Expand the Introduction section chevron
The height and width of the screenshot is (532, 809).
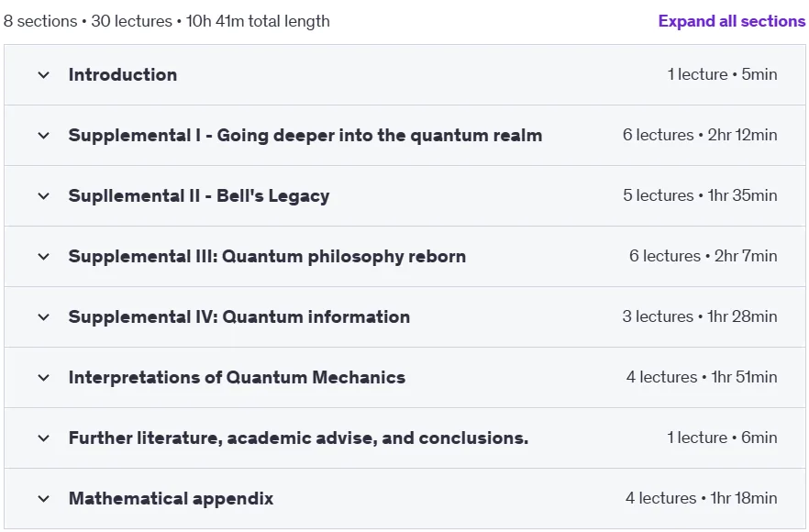tap(44, 75)
